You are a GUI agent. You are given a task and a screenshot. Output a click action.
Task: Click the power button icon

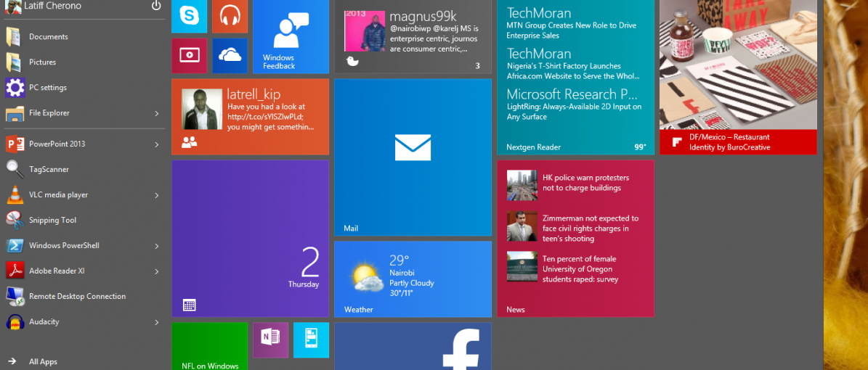(x=156, y=6)
